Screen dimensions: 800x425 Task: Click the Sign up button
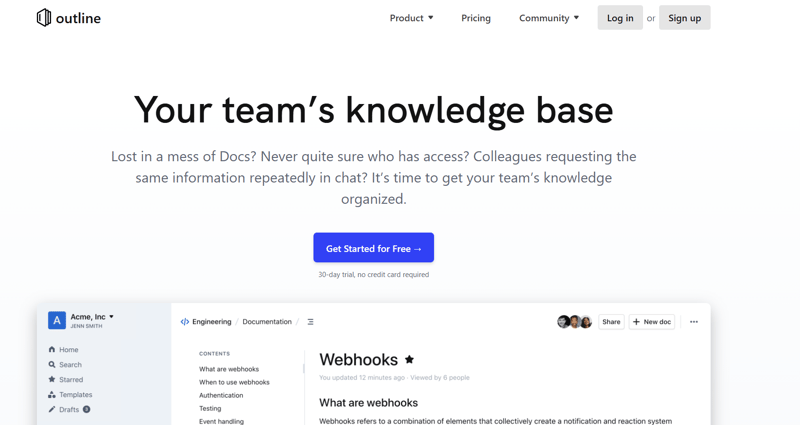pos(684,18)
